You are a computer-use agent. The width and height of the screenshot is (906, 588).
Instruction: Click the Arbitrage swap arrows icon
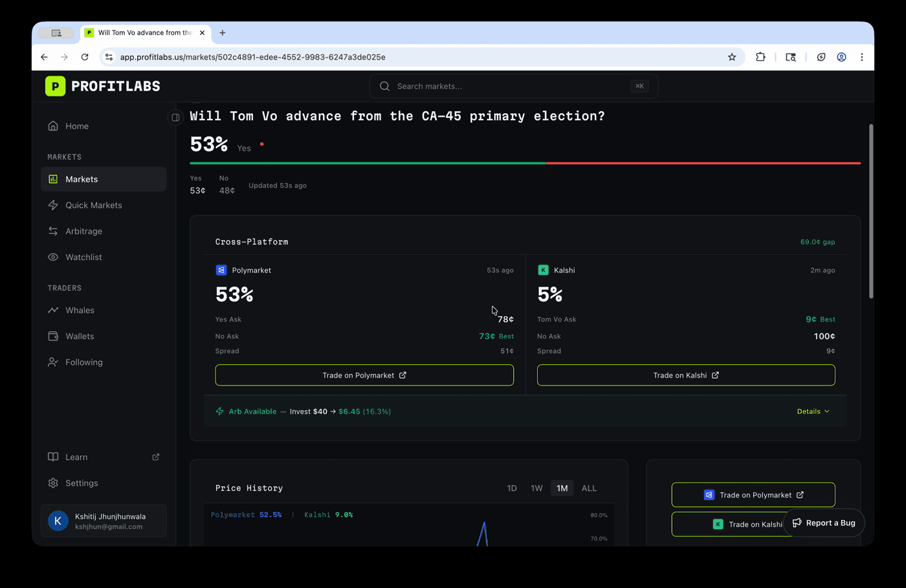coord(53,231)
